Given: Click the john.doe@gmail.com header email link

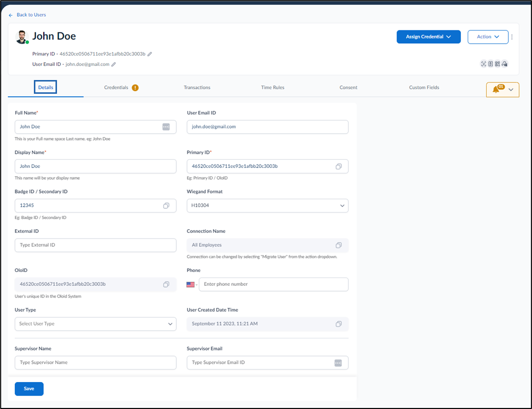Looking at the screenshot, I should point(87,64).
